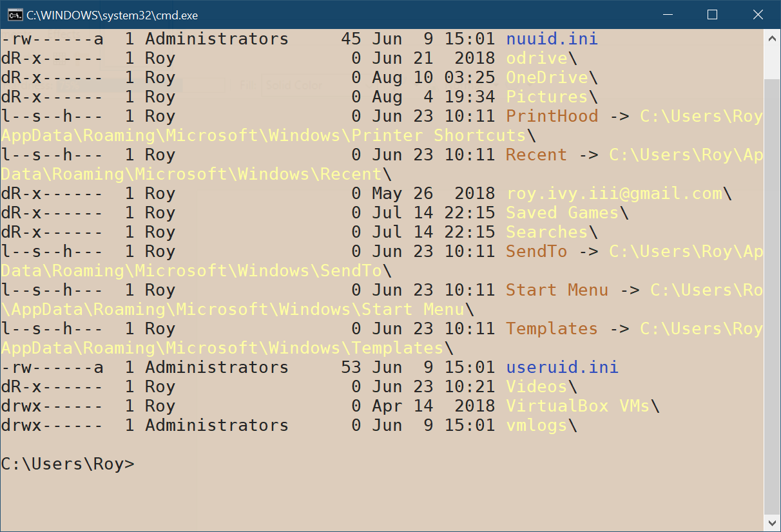Click the Templates symlink entry
This screenshot has height=532, width=781.
pyautogui.click(x=552, y=328)
